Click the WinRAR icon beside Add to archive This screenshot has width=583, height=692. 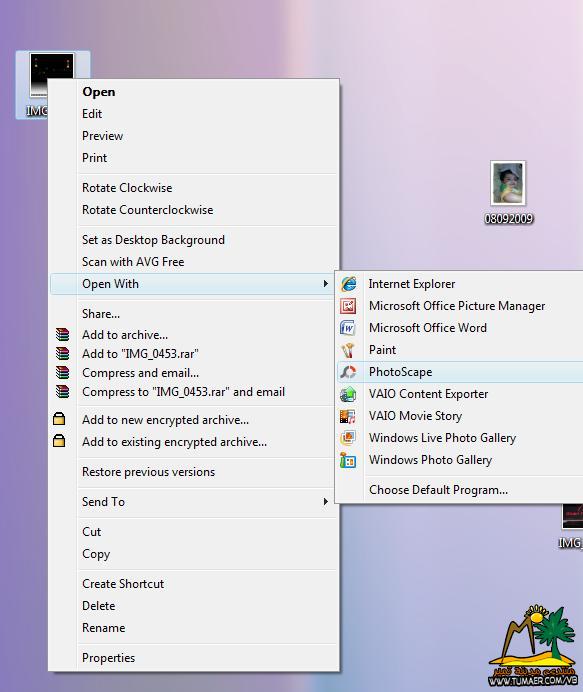coord(62,335)
